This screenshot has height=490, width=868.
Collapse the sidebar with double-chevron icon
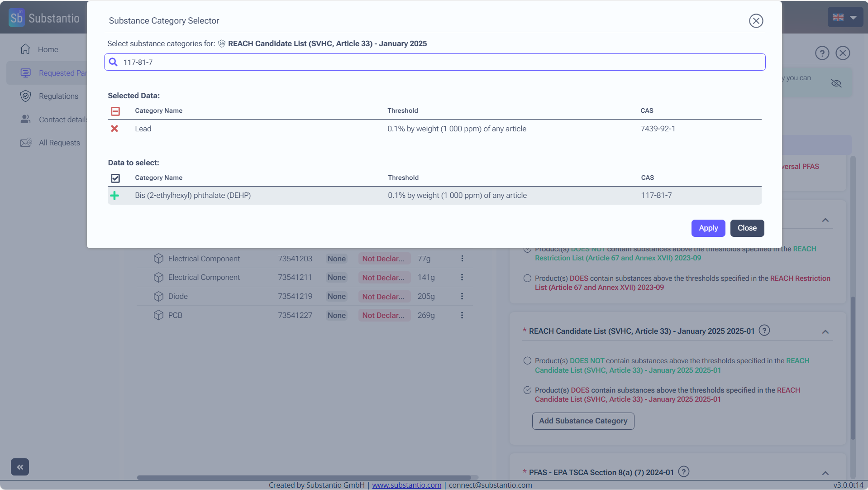click(20, 467)
